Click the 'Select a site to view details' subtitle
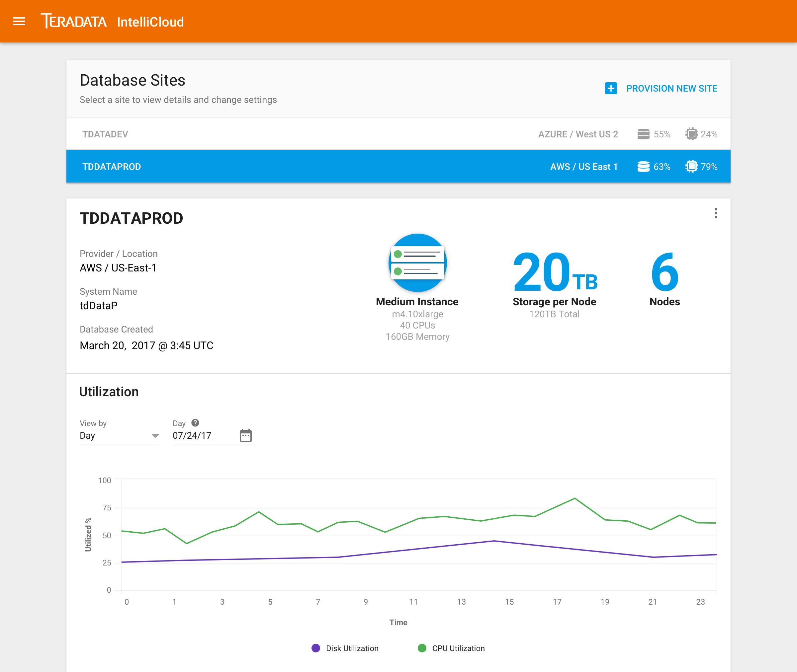The width and height of the screenshot is (797, 672). (178, 100)
